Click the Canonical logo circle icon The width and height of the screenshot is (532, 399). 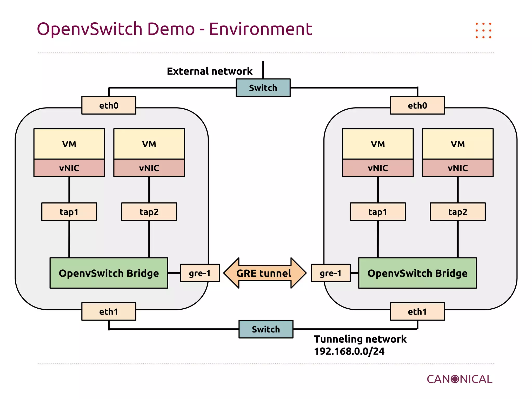coord(455,379)
